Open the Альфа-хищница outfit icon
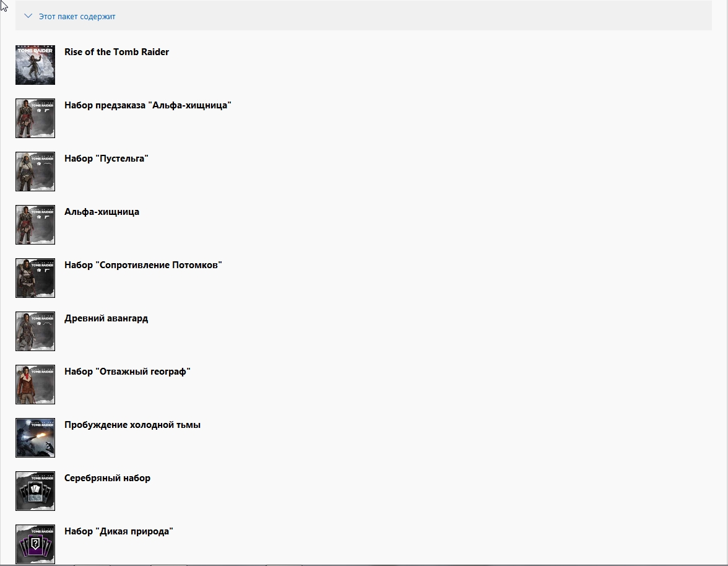Image resolution: width=728 pixels, height=566 pixels. (35, 225)
